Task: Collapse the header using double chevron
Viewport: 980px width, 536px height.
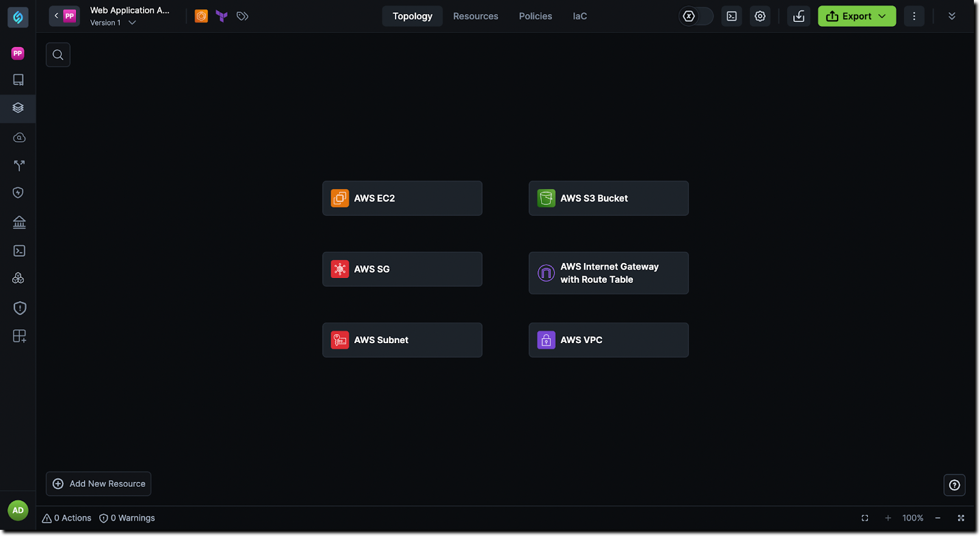Action: [x=951, y=16]
